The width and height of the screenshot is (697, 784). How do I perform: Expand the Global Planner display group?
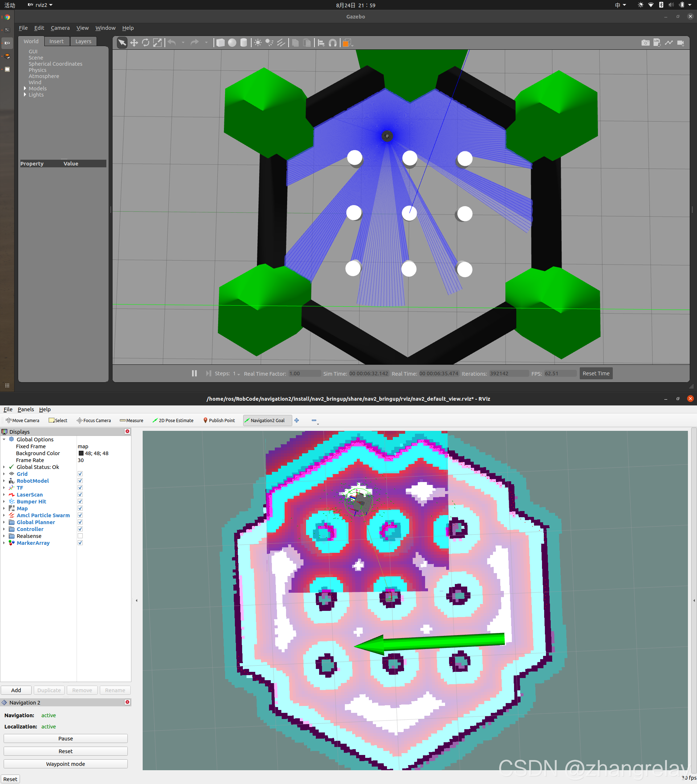[4, 522]
